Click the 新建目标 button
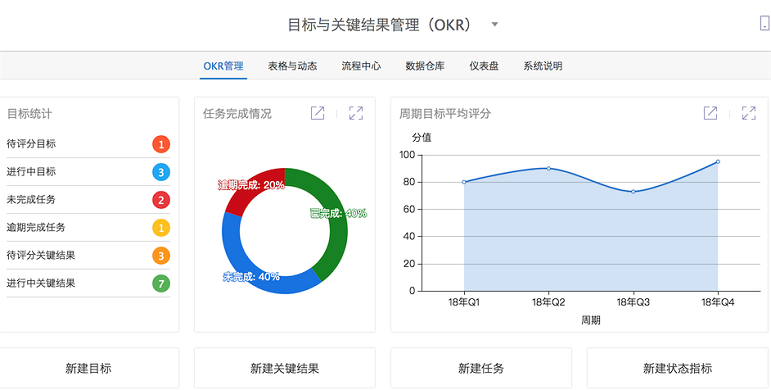Viewport: 771px width, 390px height. 89,368
